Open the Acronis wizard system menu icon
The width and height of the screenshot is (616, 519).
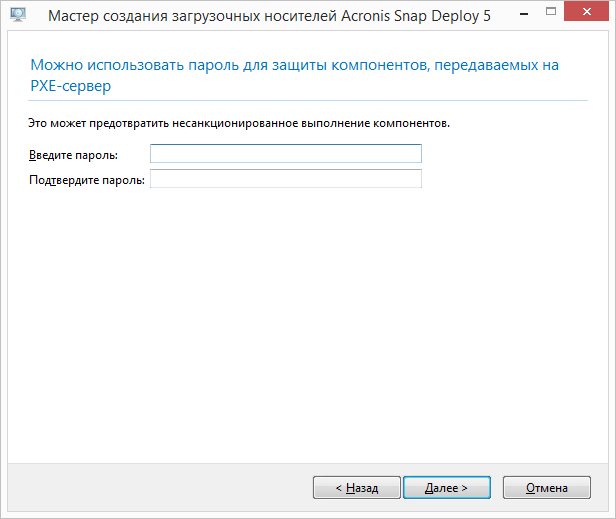(18, 15)
